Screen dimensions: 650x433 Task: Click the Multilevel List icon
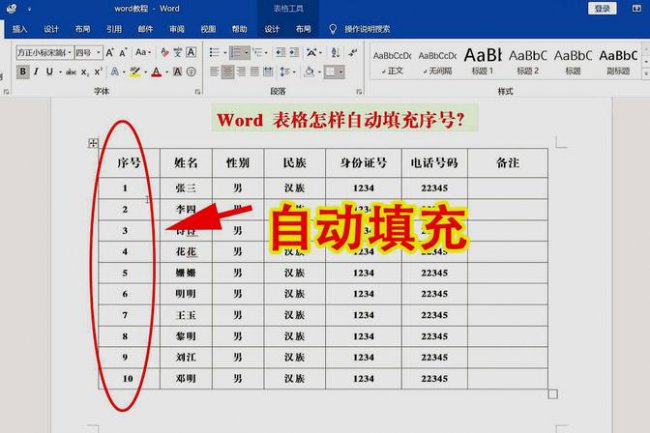257,53
